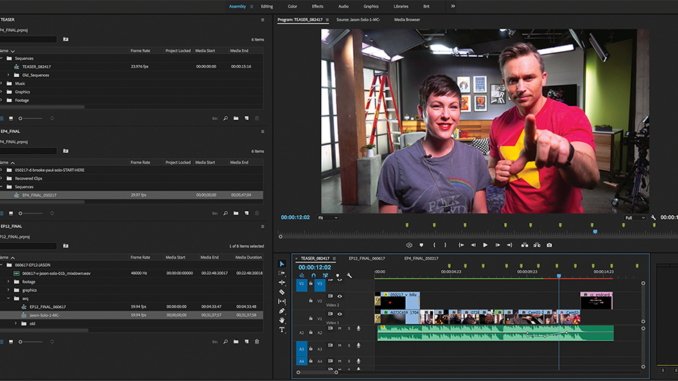This screenshot has height=381, width=678.
Task: Create new bin in TEASER project panel
Action: [x=236, y=118]
